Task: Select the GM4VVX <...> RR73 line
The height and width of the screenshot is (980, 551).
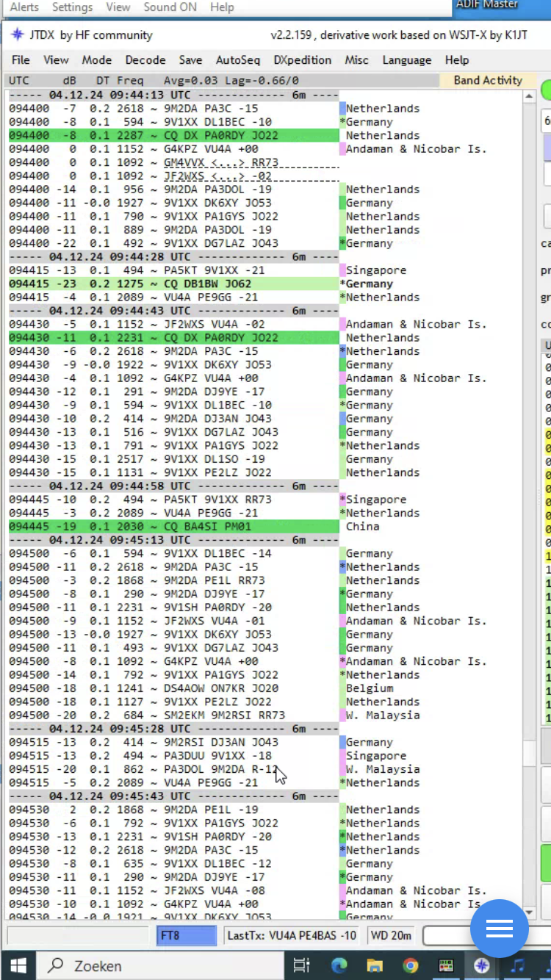Action: [x=173, y=162]
